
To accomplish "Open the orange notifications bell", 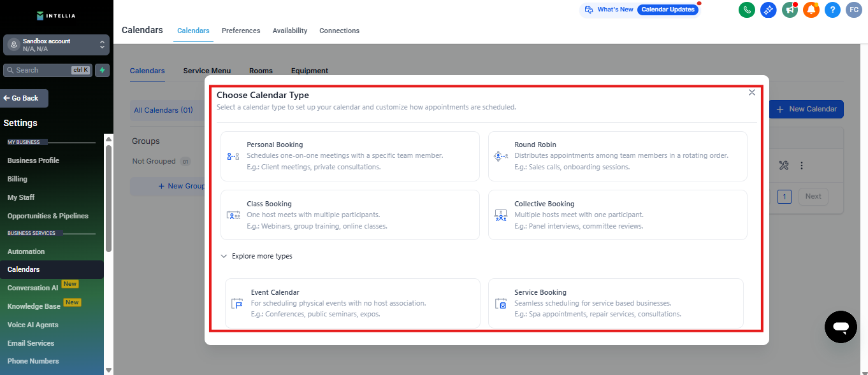I will [x=811, y=10].
